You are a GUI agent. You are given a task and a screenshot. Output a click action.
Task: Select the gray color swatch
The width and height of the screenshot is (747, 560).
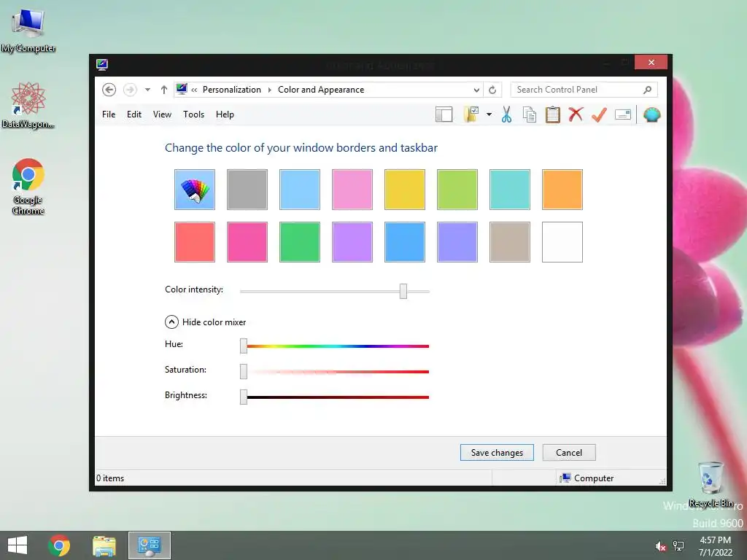[247, 190]
